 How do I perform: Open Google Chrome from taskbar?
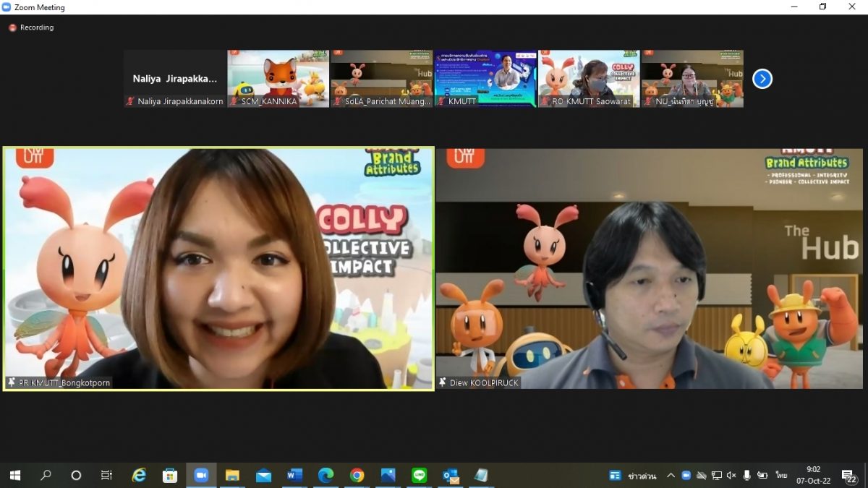(x=357, y=475)
